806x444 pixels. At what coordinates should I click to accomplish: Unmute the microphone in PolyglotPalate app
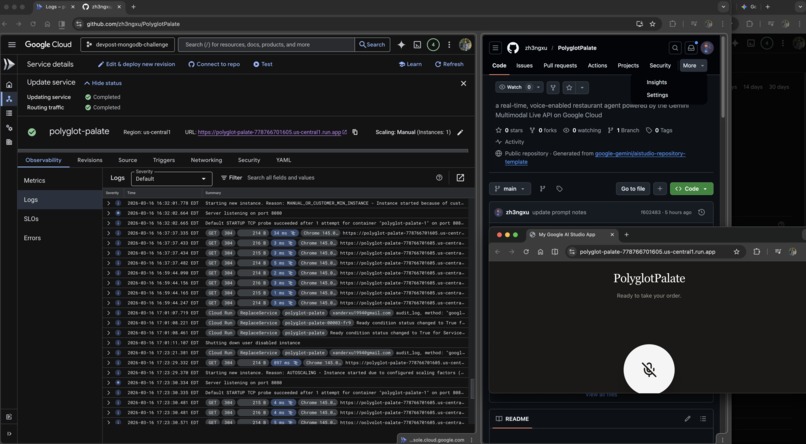[x=649, y=369]
